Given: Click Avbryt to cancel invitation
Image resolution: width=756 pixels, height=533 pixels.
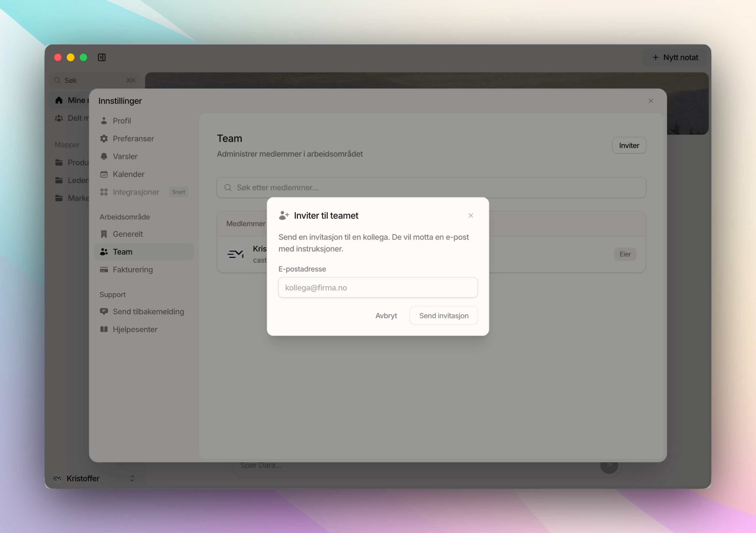Looking at the screenshot, I should (x=386, y=316).
